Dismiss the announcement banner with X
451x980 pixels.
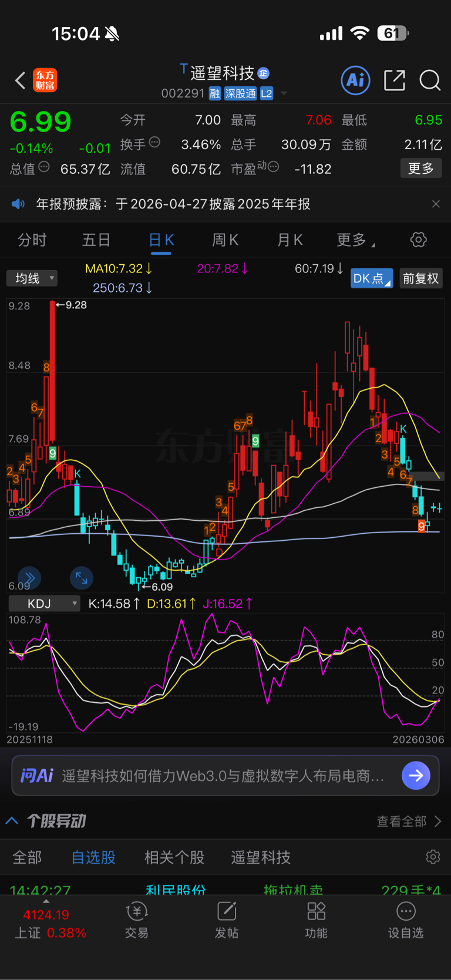click(436, 204)
